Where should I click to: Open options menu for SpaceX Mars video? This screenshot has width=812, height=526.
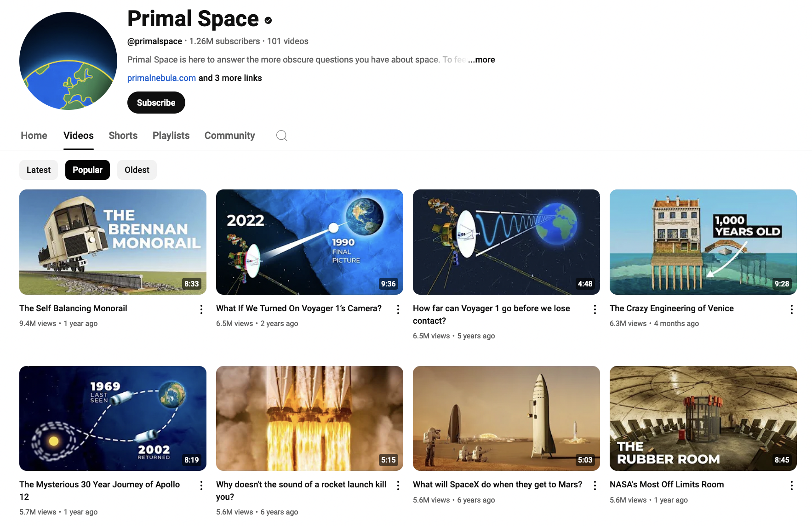pyautogui.click(x=595, y=486)
